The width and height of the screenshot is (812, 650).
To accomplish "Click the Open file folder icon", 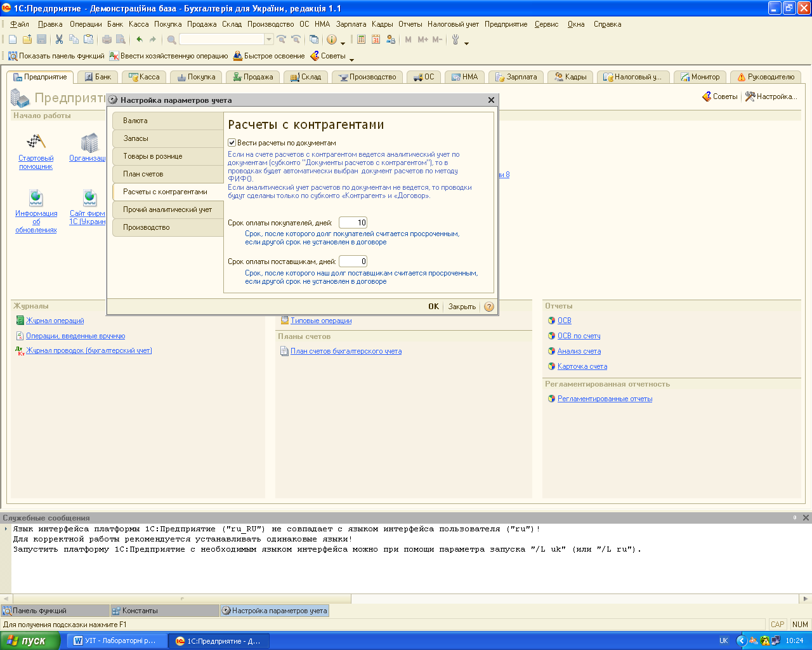I will (27, 39).
